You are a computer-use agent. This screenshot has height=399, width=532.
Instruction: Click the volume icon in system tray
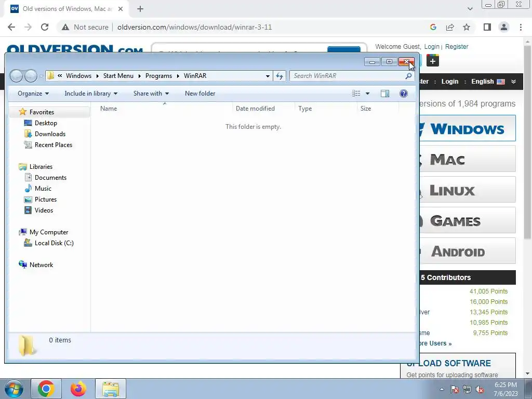click(x=480, y=390)
